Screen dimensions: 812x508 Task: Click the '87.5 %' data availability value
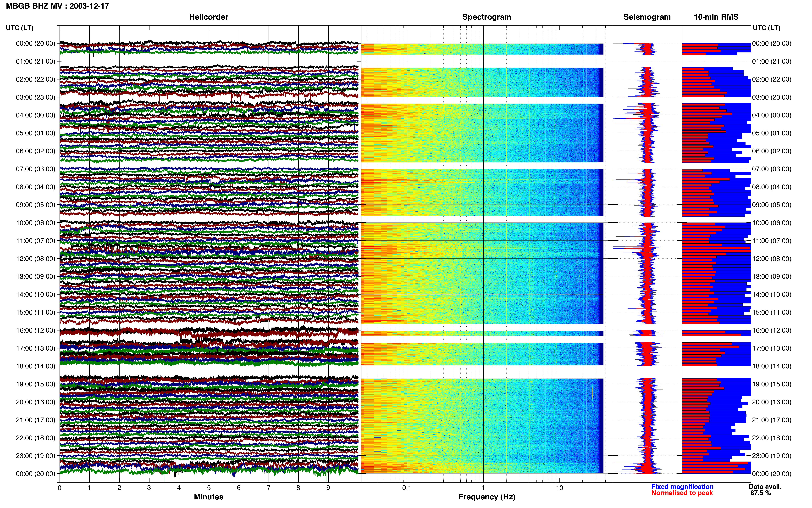(x=761, y=493)
